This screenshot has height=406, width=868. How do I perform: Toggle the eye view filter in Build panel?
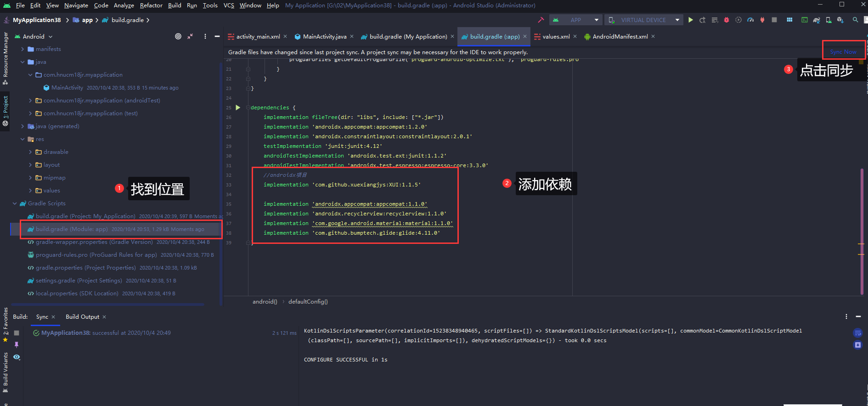tap(17, 357)
